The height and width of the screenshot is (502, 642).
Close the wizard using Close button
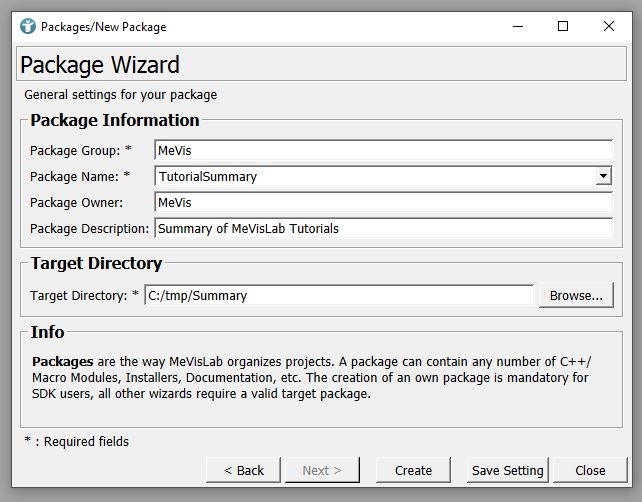pos(590,470)
